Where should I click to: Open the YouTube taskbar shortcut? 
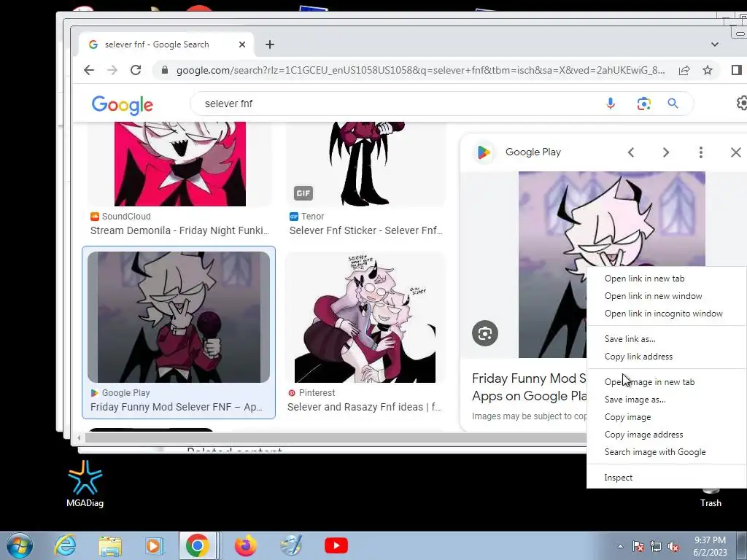[x=336, y=545]
